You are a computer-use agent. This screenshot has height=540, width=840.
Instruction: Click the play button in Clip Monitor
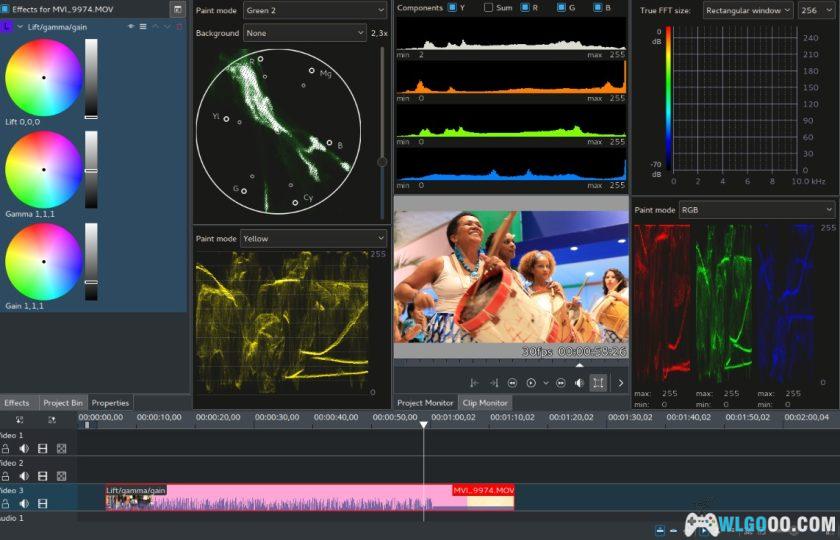coord(530,383)
